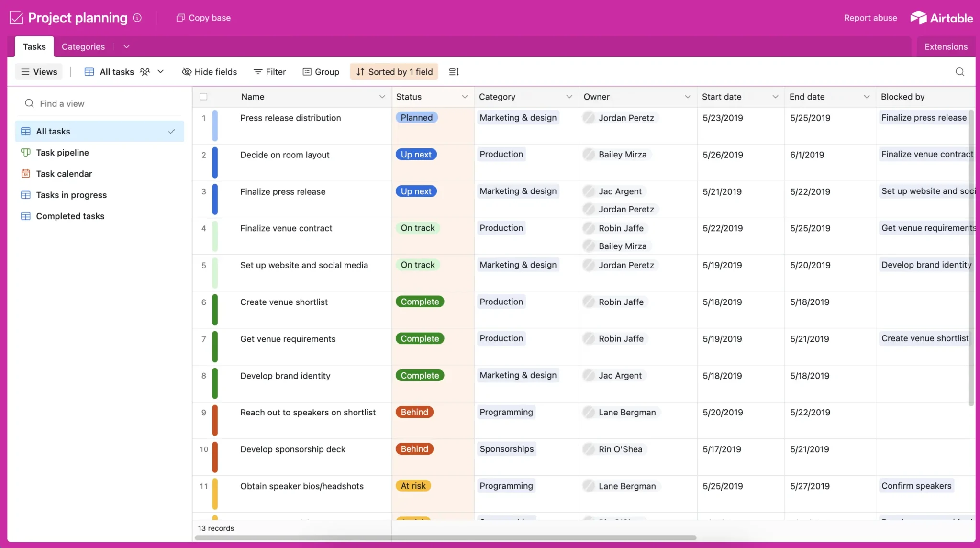Click the Report abuse link
Viewport: 980px width, 548px height.
tap(871, 18)
